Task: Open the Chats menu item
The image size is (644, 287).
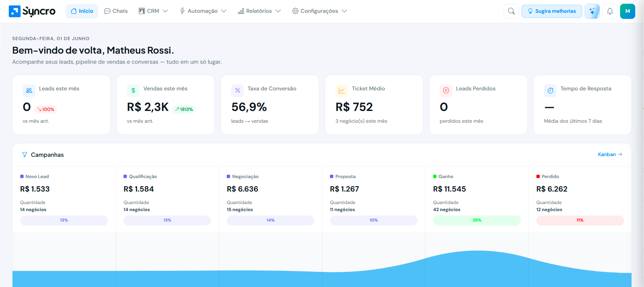Action: (x=116, y=11)
